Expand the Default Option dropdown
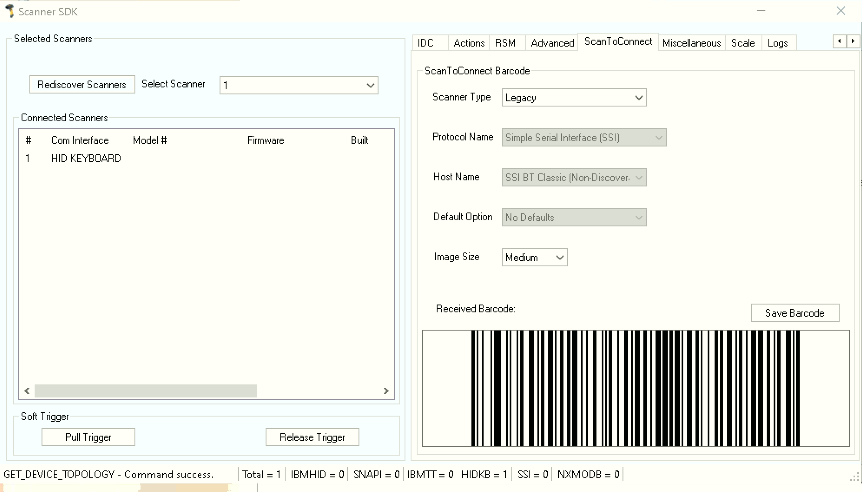The width and height of the screenshot is (862, 492). pos(574,217)
